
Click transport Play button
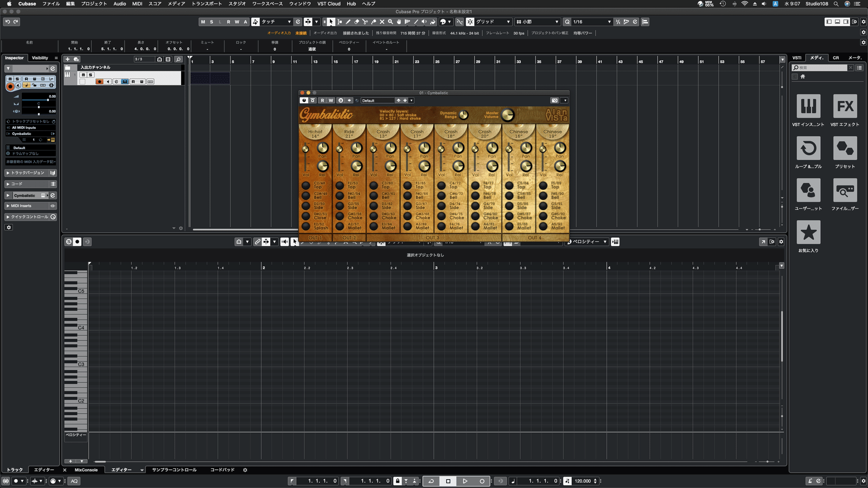pyautogui.click(x=465, y=481)
